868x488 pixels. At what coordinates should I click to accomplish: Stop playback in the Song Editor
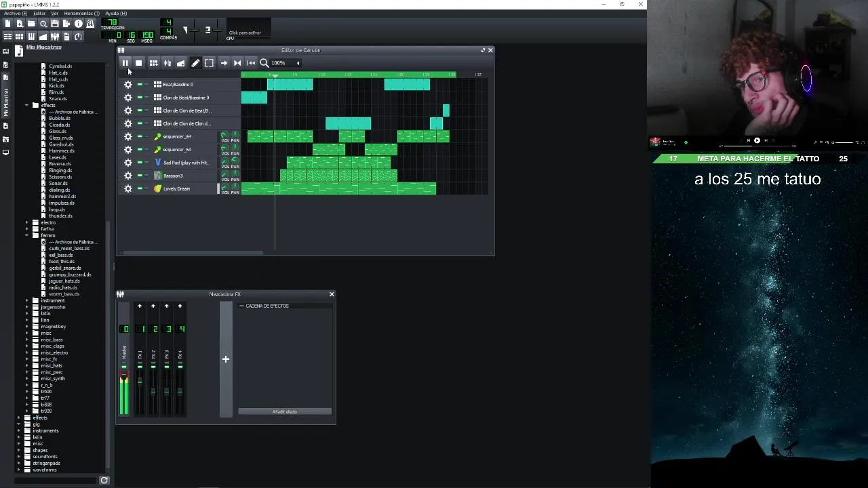click(138, 63)
